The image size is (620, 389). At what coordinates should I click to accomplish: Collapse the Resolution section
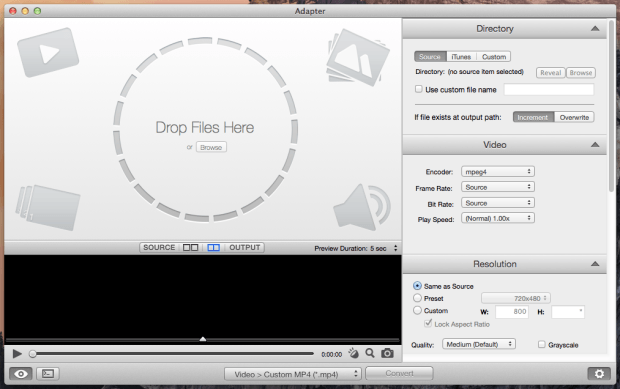595,264
